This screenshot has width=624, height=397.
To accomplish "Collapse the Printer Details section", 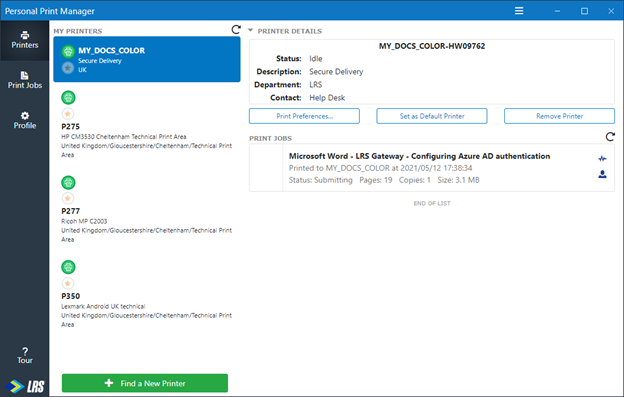I will [x=250, y=30].
